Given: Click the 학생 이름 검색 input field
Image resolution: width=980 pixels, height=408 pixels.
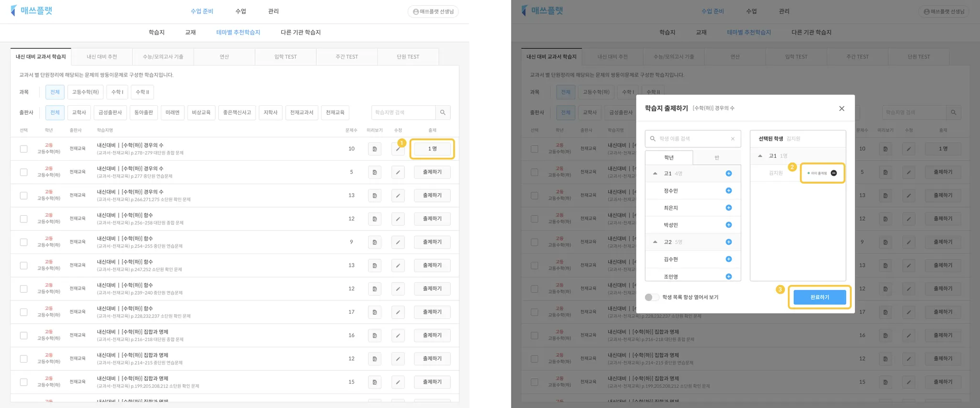Looking at the screenshot, I should pyautogui.click(x=693, y=139).
